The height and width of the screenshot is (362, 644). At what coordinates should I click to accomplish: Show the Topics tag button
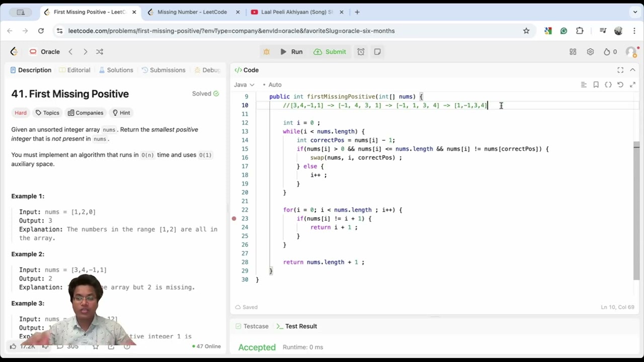[47, 113]
